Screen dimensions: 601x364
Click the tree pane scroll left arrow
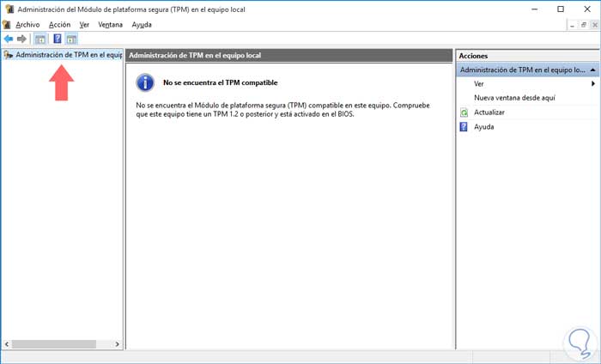[x=7, y=344]
